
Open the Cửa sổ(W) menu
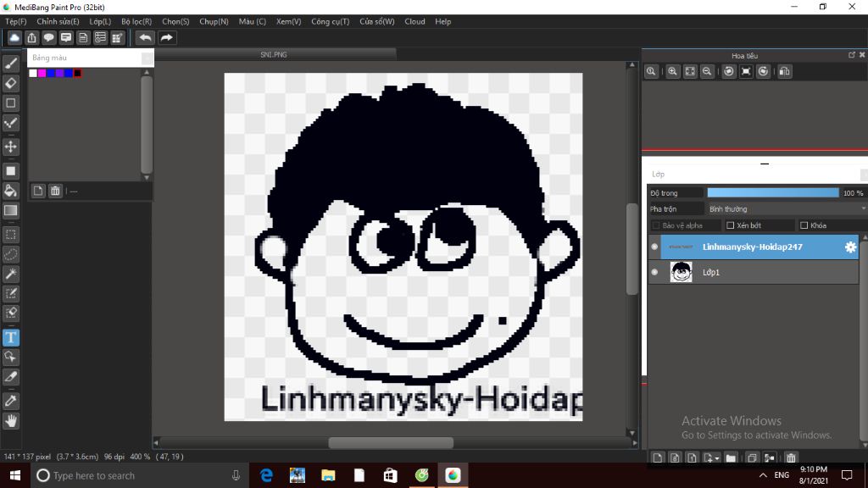377,21
